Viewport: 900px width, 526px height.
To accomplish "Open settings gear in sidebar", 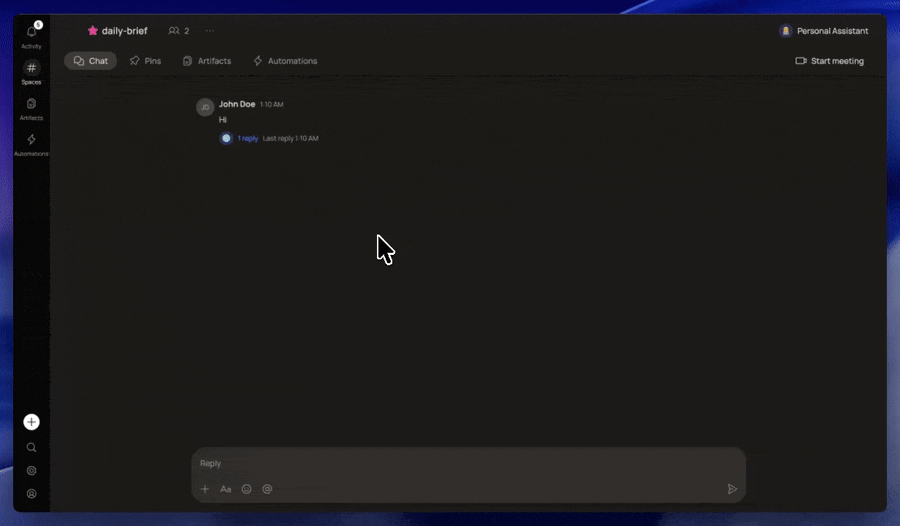I will point(32,471).
